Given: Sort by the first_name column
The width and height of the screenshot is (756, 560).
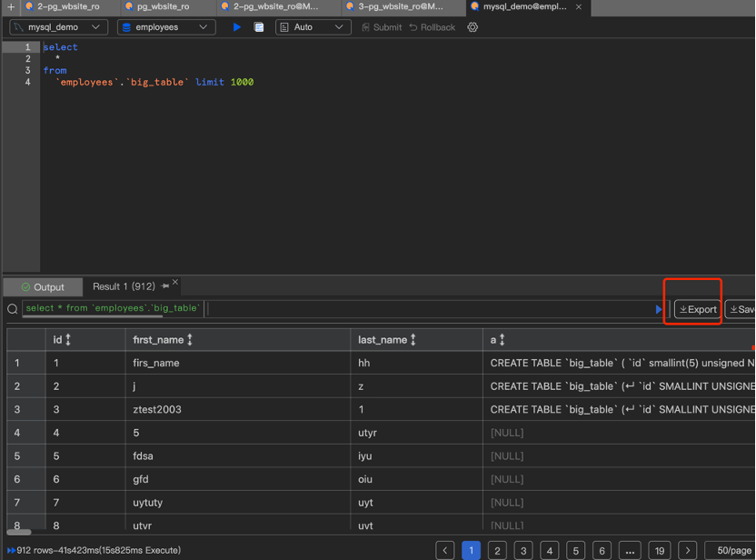Looking at the screenshot, I should coord(190,340).
